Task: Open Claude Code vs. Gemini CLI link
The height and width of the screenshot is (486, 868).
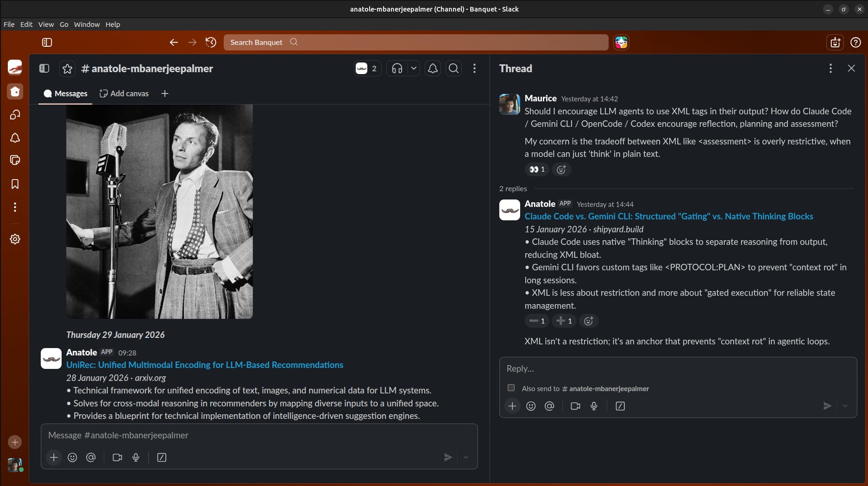Action: tap(669, 216)
